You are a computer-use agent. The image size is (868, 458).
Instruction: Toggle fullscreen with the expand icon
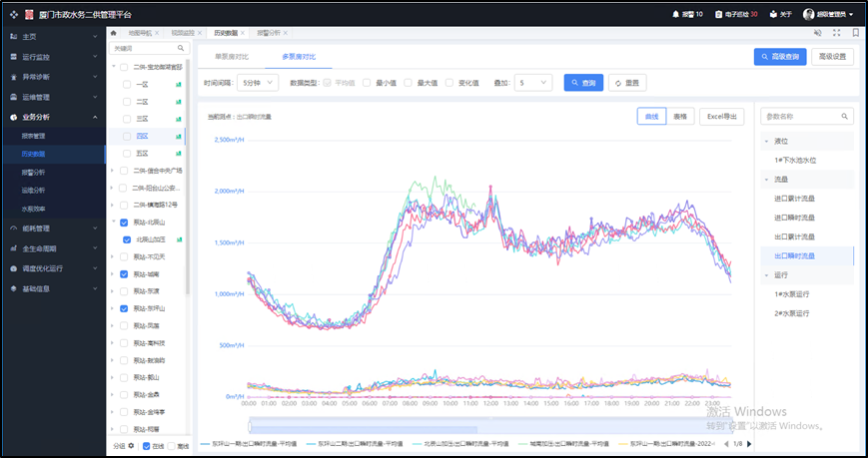837,33
